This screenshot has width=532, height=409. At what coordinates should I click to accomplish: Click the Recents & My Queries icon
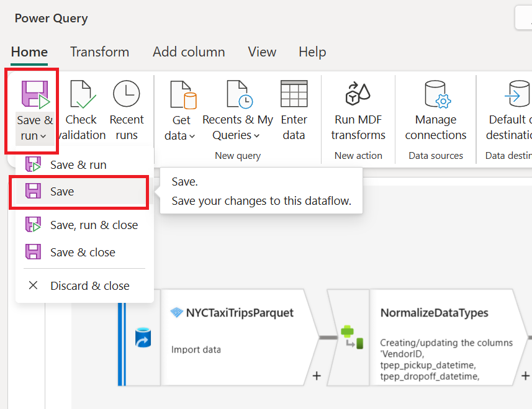tap(240, 94)
